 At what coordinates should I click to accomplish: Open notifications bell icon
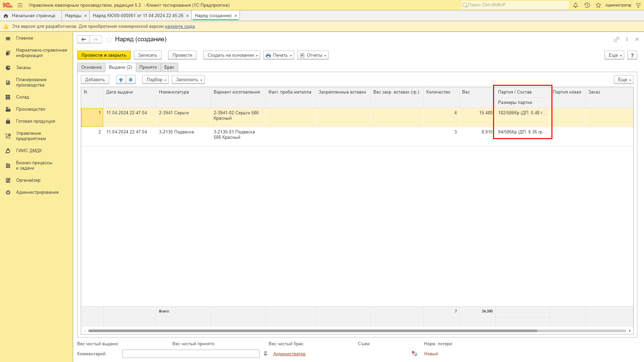(x=576, y=5)
